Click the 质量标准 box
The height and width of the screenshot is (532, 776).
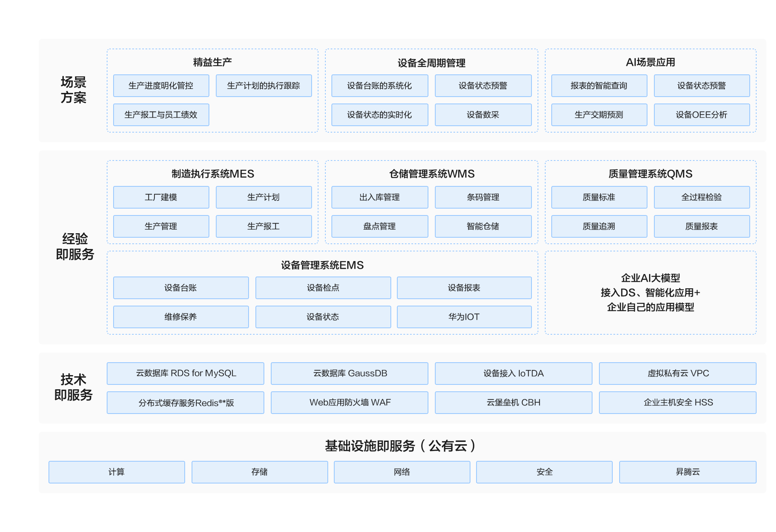tap(599, 197)
